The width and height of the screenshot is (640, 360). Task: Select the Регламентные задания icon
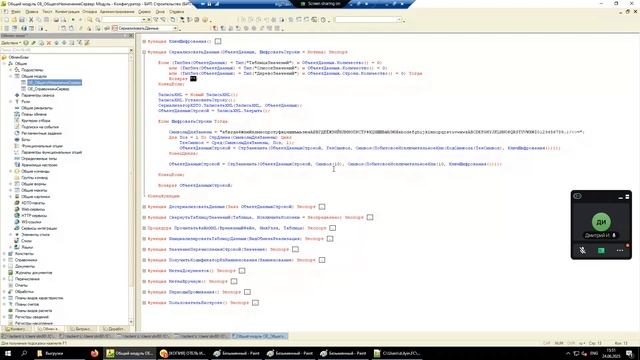click(17, 133)
